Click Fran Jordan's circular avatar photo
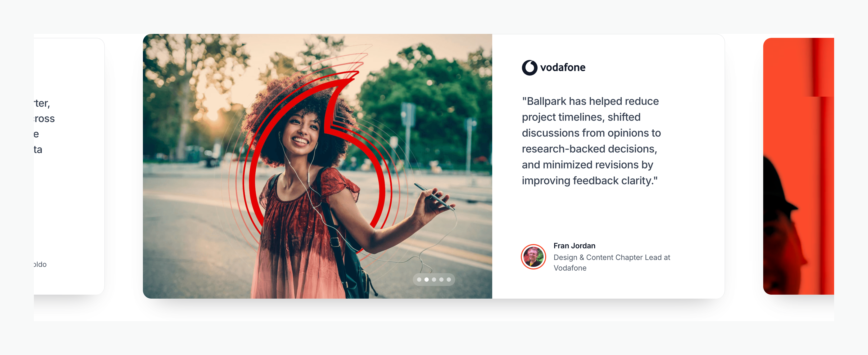 pos(533,257)
